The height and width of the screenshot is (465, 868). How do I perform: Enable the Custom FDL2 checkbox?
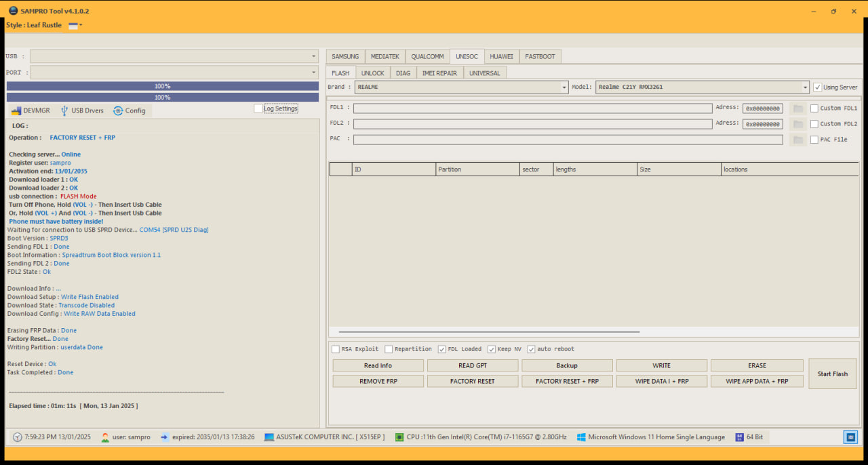814,124
